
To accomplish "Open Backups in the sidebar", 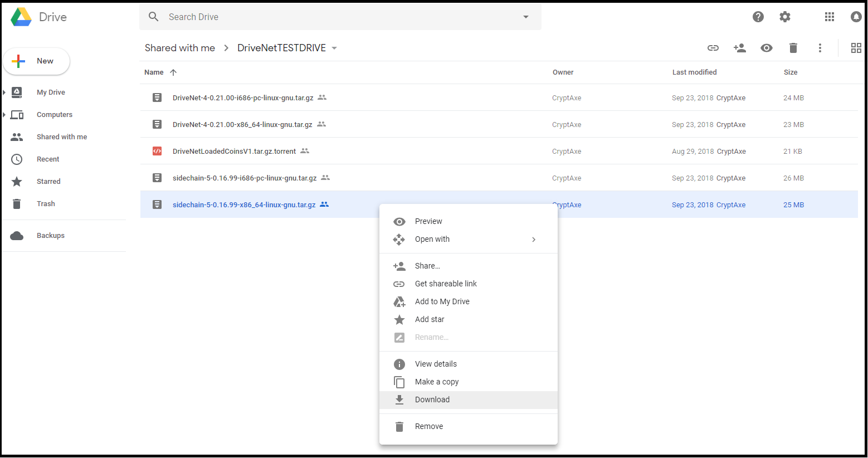I will tap(51, 236).
